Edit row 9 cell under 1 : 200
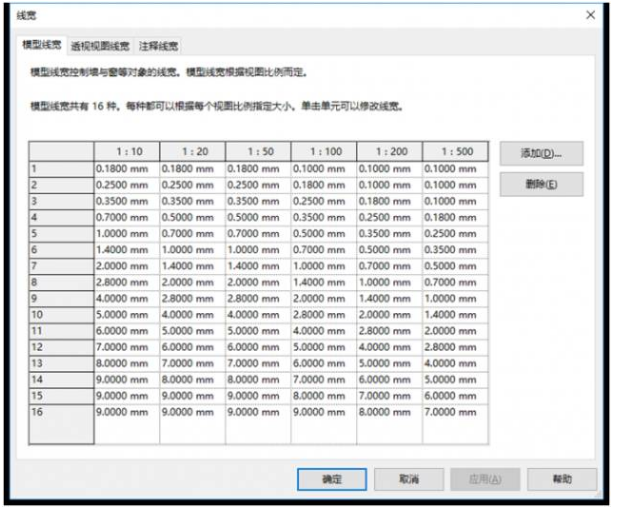 pos(390,299)
